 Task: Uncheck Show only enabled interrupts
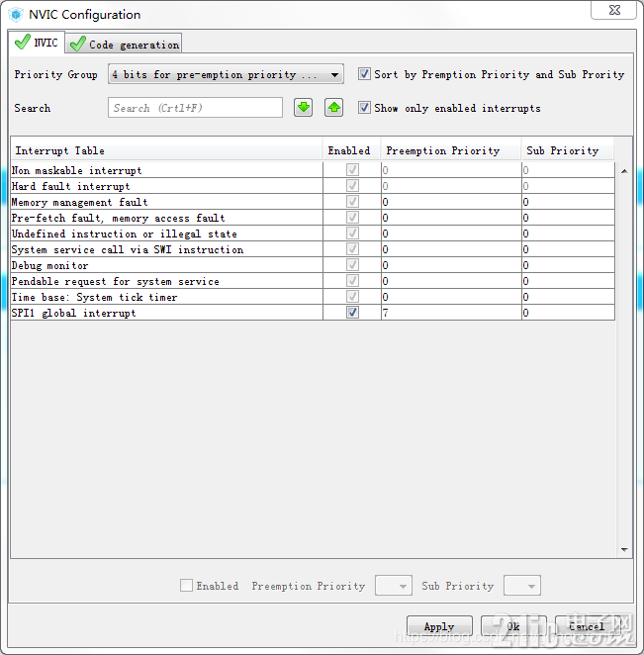pos(364,108)
